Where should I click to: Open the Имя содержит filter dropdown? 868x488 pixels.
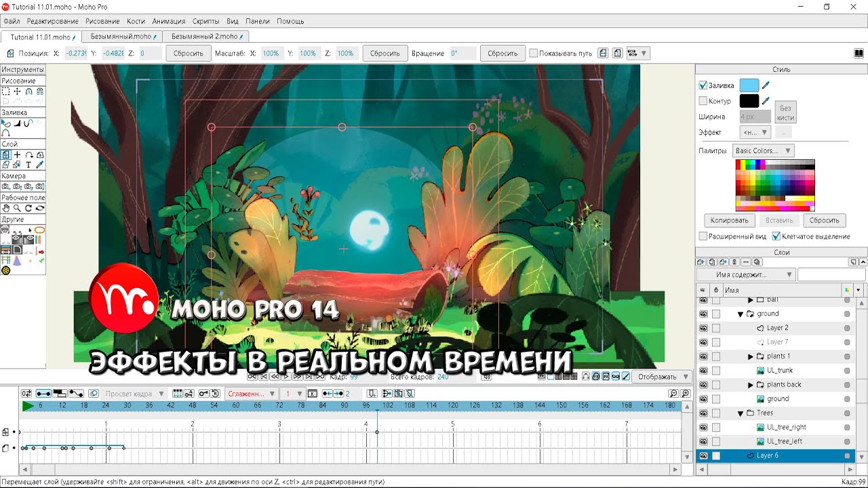click(745, 274)
